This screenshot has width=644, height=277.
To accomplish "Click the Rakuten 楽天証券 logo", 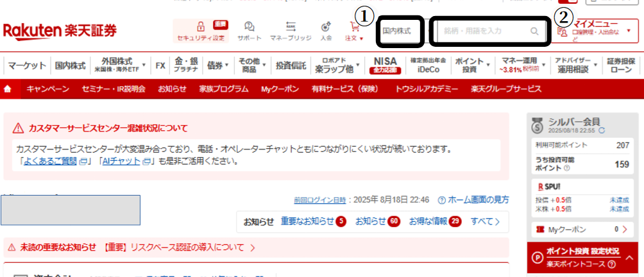I will pos(60,31).
